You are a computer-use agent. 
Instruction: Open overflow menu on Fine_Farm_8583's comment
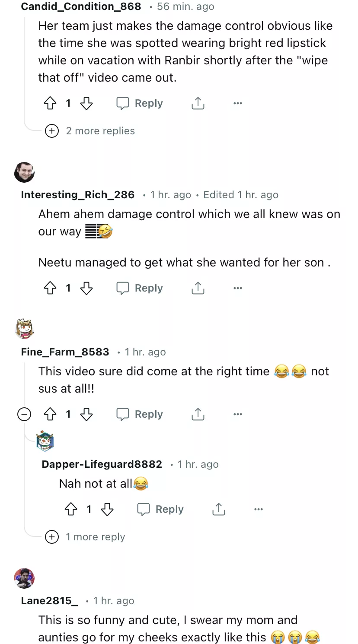point(237,414)
